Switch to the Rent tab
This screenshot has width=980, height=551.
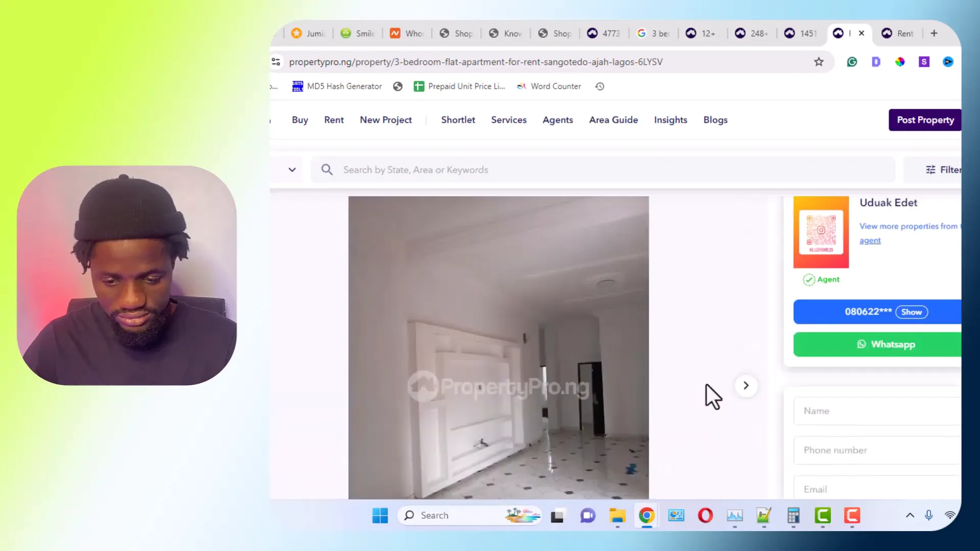[x=898, y=33]
